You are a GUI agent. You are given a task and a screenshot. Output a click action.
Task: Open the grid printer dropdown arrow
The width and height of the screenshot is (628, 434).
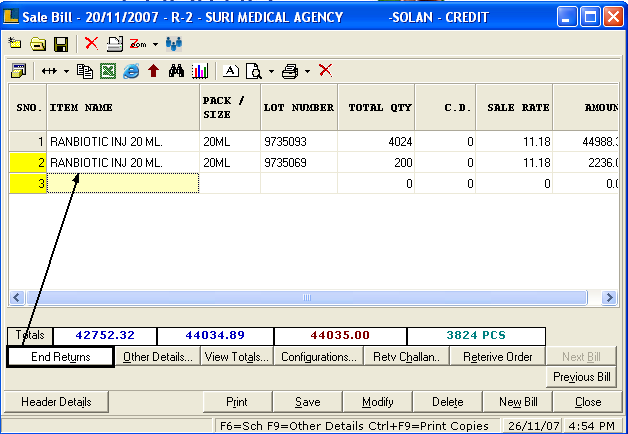click(x=307, y=72)
